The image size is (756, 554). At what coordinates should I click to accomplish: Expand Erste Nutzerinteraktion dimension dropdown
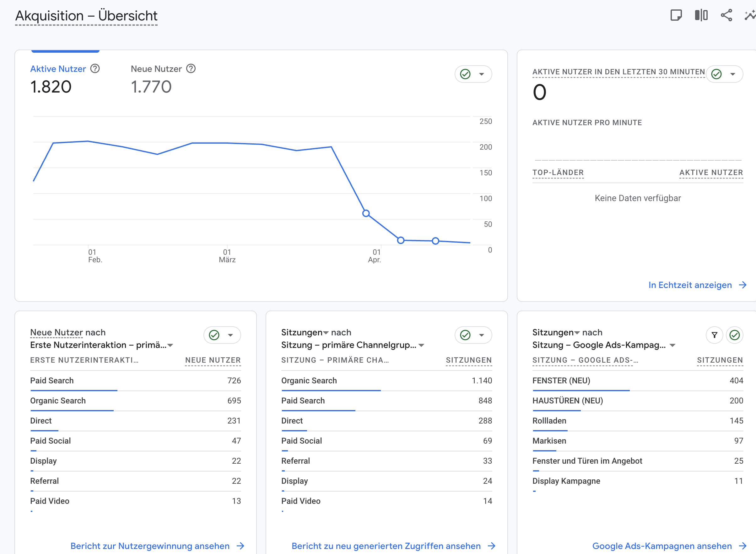point(170,345)
